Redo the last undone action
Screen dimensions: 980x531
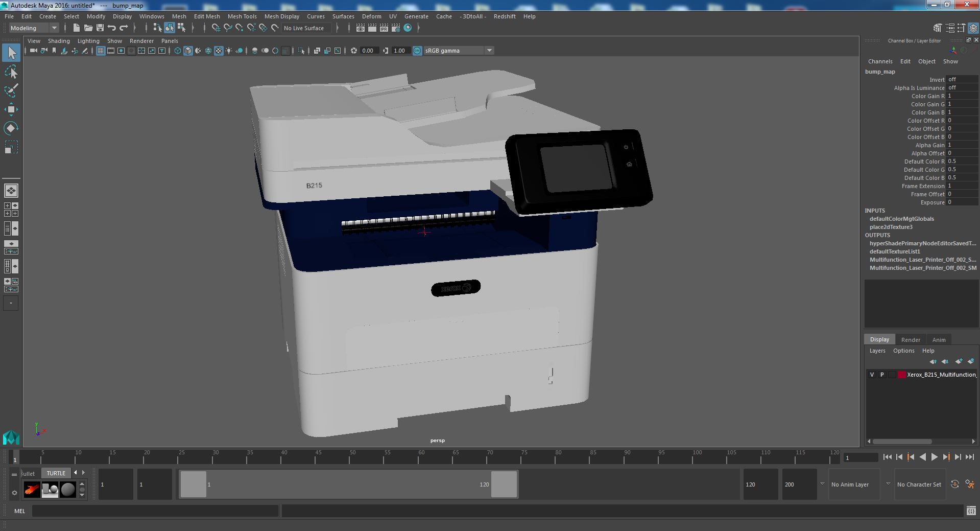(123, 28)
